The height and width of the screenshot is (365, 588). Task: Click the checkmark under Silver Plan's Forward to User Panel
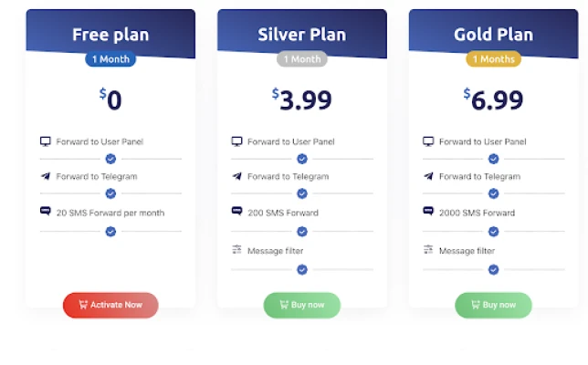[x=302, y=159]
